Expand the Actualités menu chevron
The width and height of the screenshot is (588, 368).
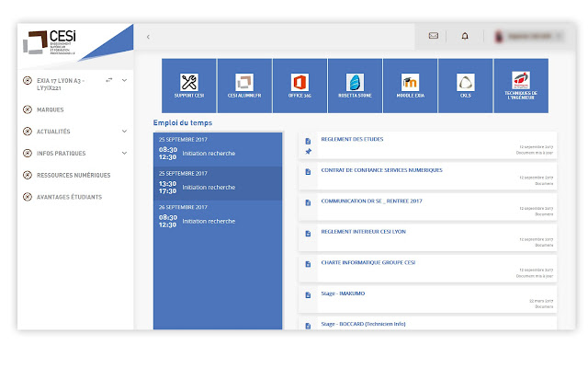[124, 131]
